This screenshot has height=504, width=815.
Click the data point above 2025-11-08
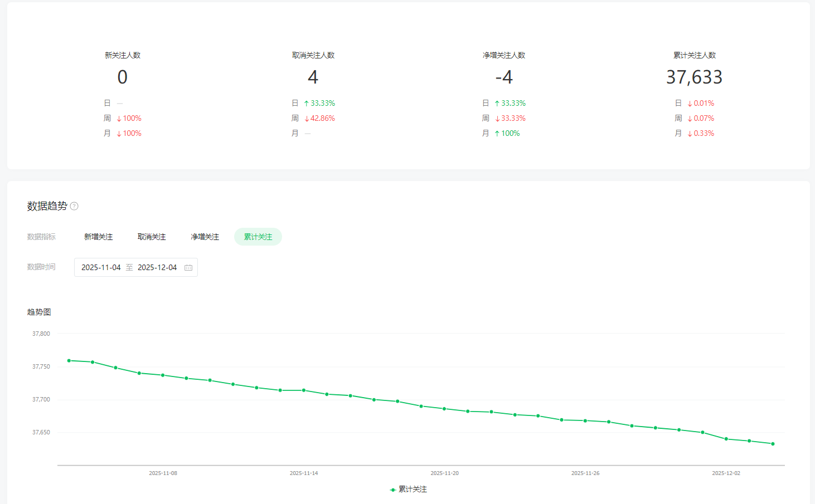(163, 375)
